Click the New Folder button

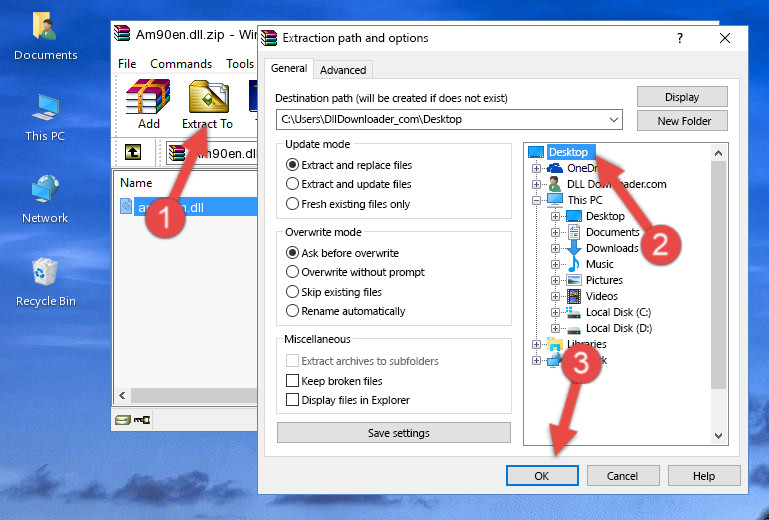click(682, 121)
